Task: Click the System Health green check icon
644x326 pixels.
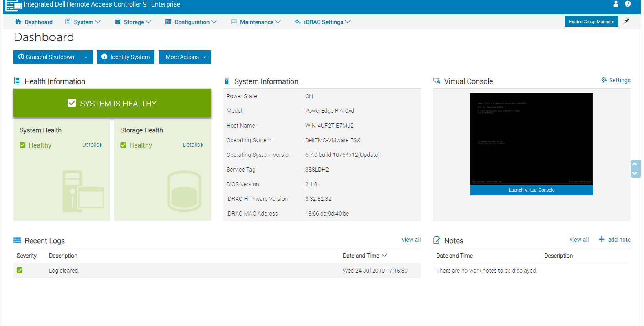Action: [22, 145]
